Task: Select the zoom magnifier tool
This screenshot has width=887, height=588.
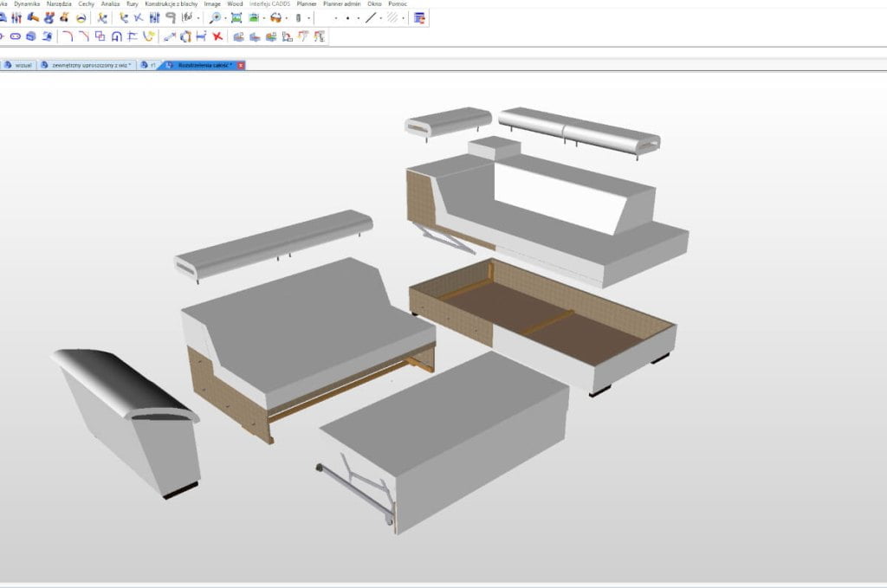Action: (x=215, y=17)
